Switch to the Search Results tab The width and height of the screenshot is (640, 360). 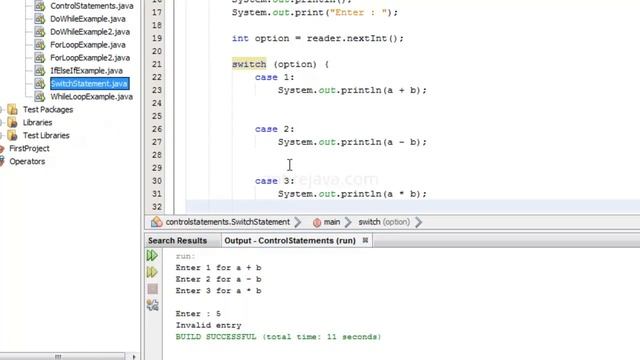(x=178, y=241)
